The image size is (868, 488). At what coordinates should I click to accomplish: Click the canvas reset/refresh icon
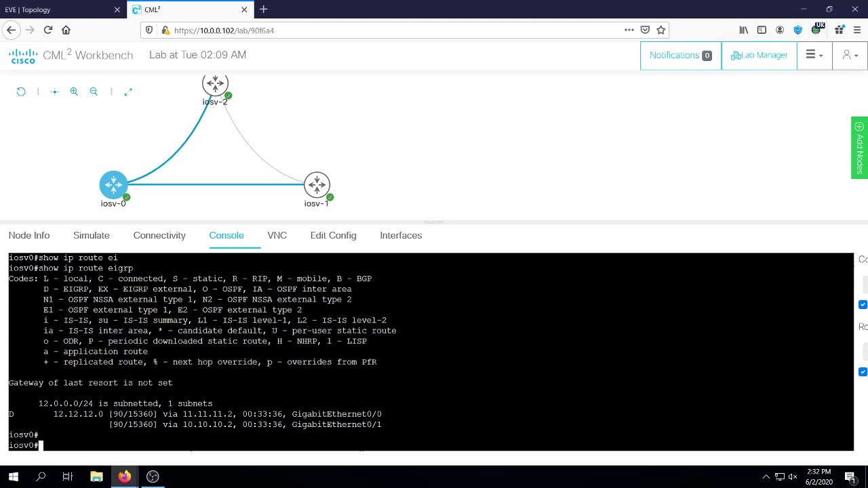[21, 91]
